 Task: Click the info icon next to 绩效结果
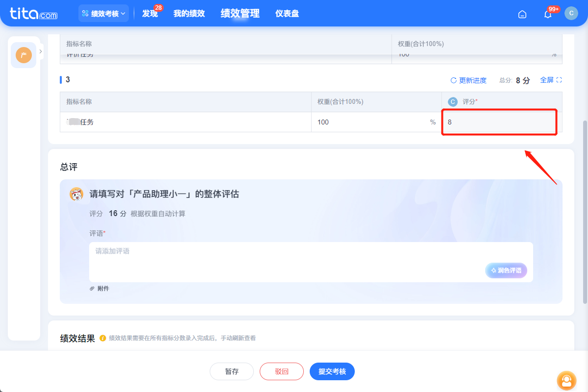(x=102, y=338)
